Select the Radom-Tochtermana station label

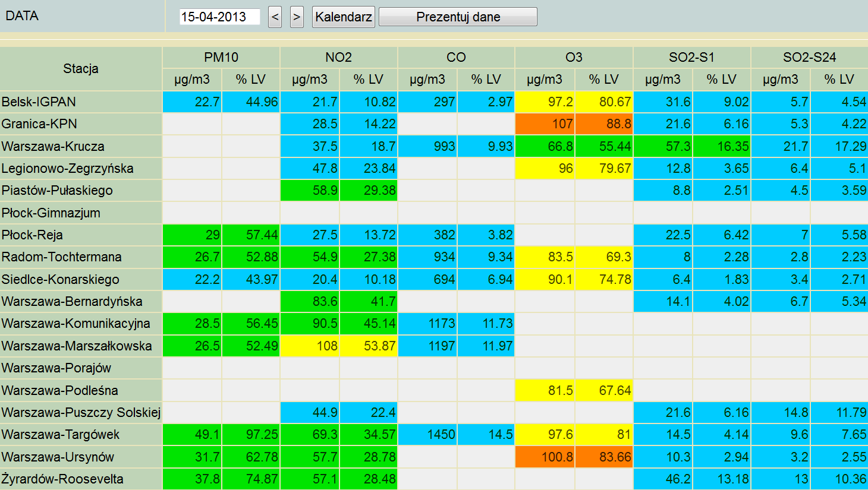81,257
